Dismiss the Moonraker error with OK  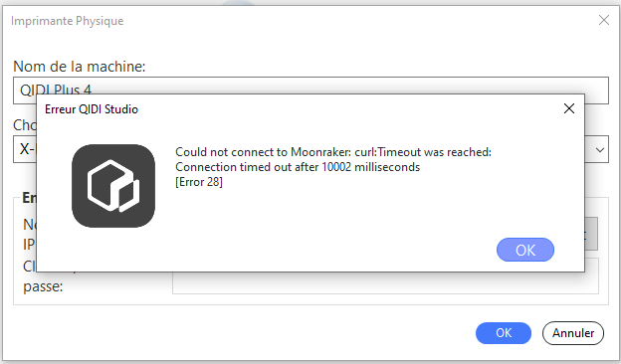pos(525,250)
